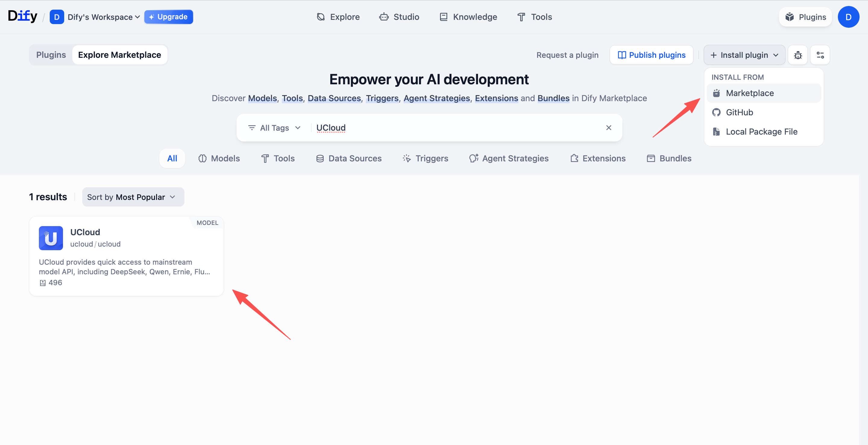868x445 pixels.
Task: Open plugin preferences sliders icon
Action: tap(820, 55)
